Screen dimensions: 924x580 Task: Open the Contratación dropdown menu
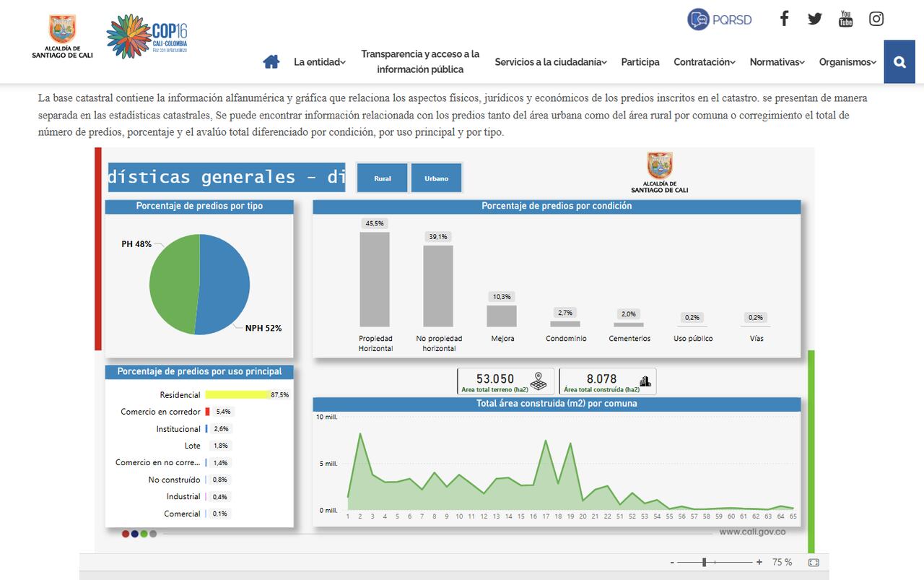click(x=703, y=61)
